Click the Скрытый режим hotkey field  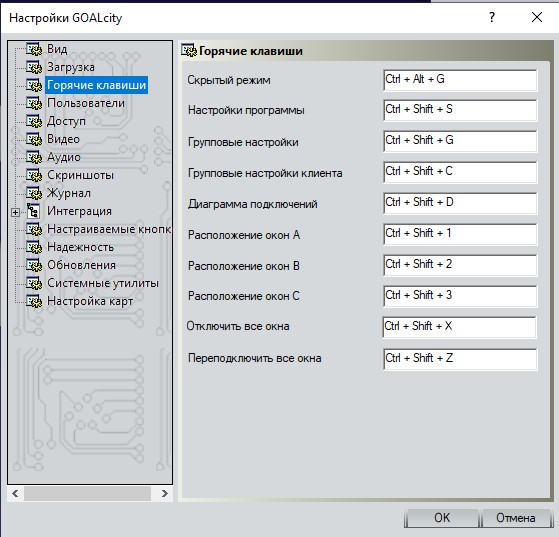click(460, 80)
